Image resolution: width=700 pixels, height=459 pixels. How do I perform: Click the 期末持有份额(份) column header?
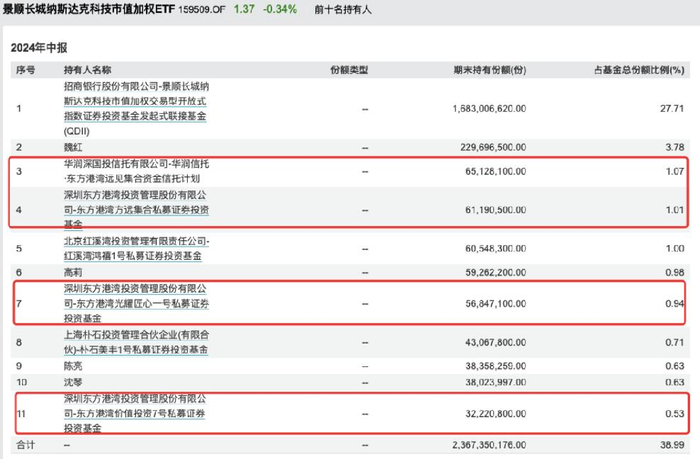point(490,70)
